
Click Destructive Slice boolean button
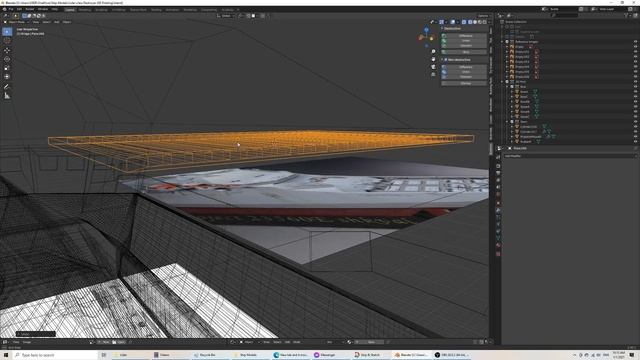coord(464,52)
